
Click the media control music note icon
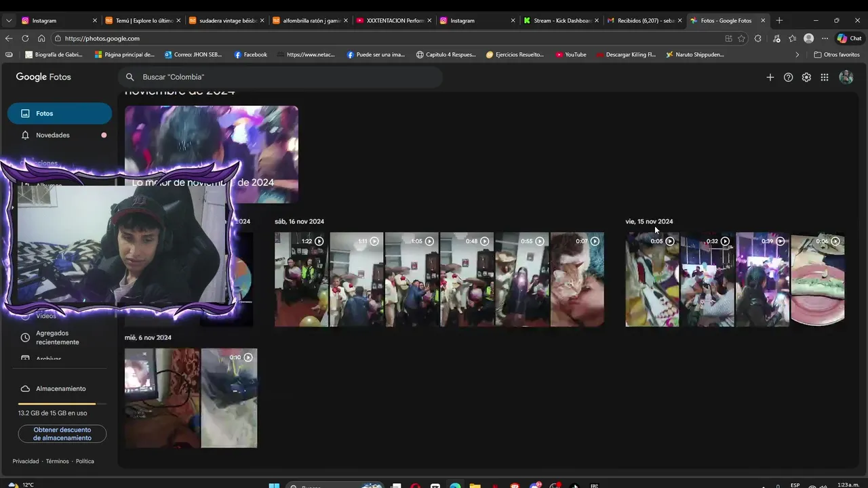[x=776, y=39]
